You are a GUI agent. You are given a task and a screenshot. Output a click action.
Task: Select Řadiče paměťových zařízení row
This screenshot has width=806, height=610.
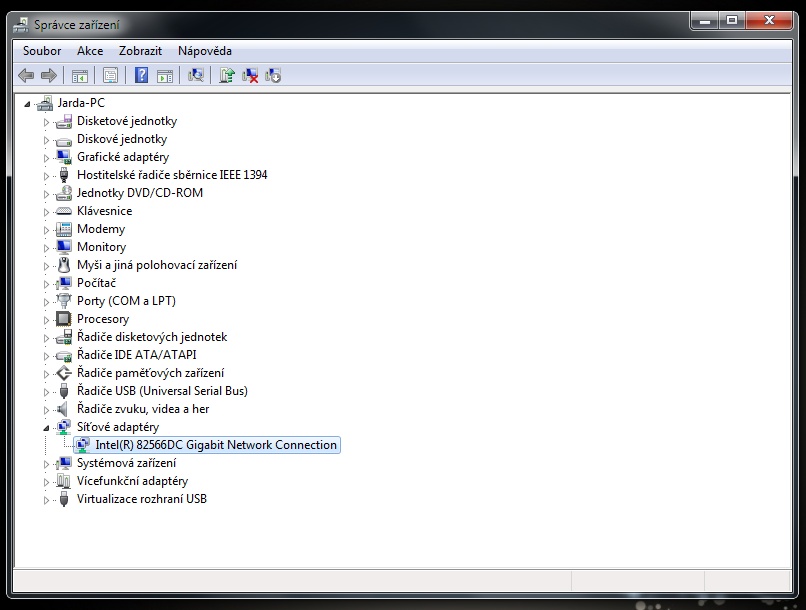(151, 373)
